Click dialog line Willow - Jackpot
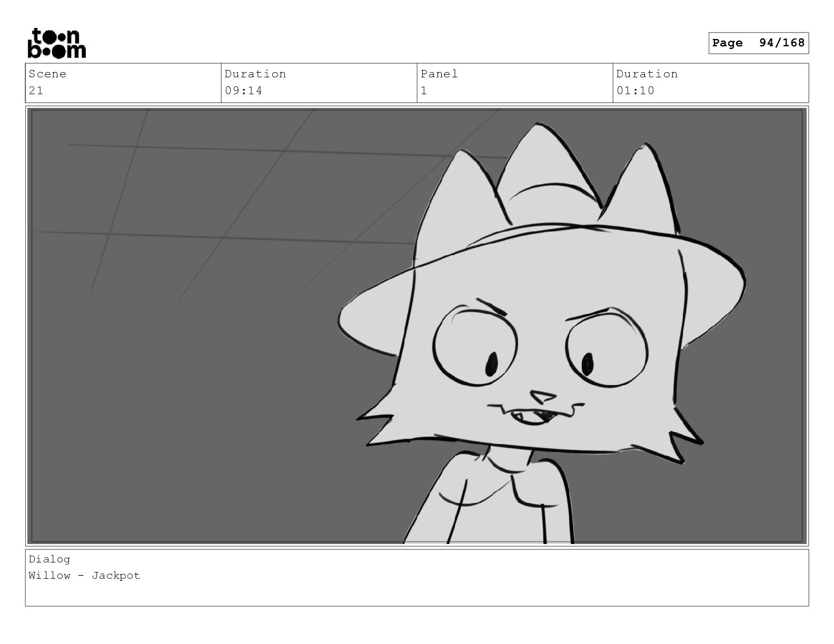Screen dimensions: 834x644 (x=84, y=576)
